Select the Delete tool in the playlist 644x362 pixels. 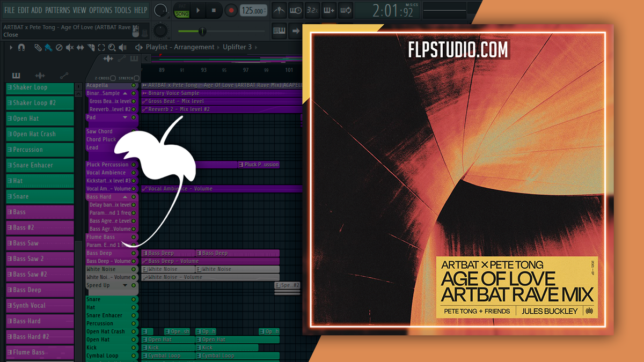click(58, 48)
